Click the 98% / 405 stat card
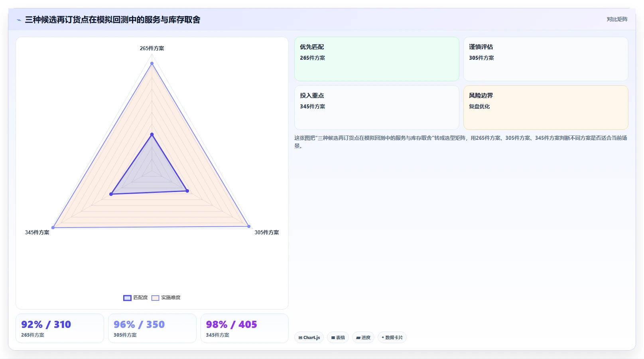Viewport: 644px width, 359px height. (244, 328)
